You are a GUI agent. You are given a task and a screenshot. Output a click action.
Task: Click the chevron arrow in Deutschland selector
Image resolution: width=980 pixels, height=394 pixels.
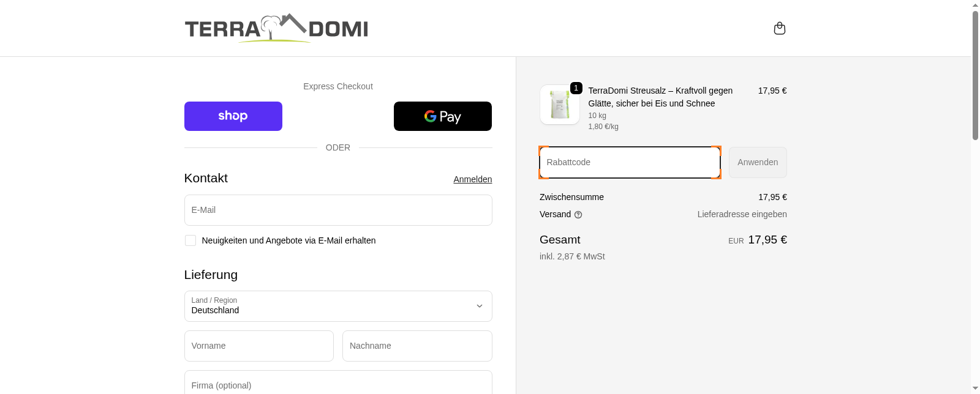pos(480,306)
